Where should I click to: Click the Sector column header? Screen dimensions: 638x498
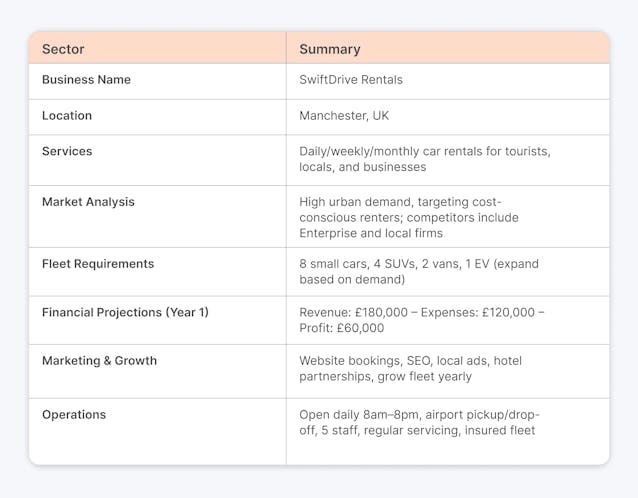[63, 49]
